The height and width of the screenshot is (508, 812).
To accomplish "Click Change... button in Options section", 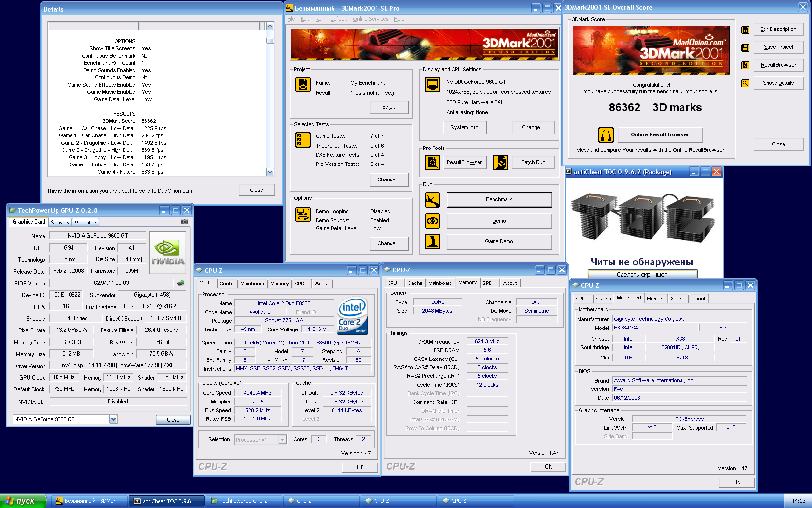I will (389, 244).
